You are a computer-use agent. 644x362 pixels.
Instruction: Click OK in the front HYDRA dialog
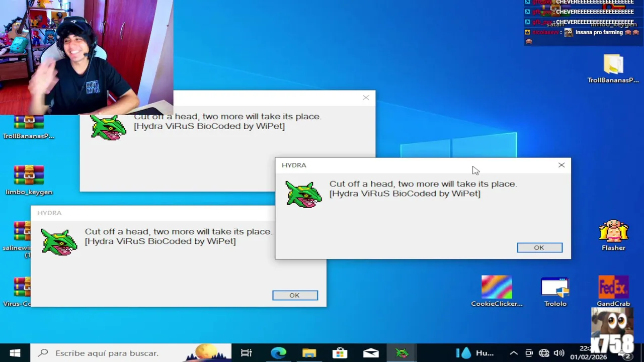[539, 247]
